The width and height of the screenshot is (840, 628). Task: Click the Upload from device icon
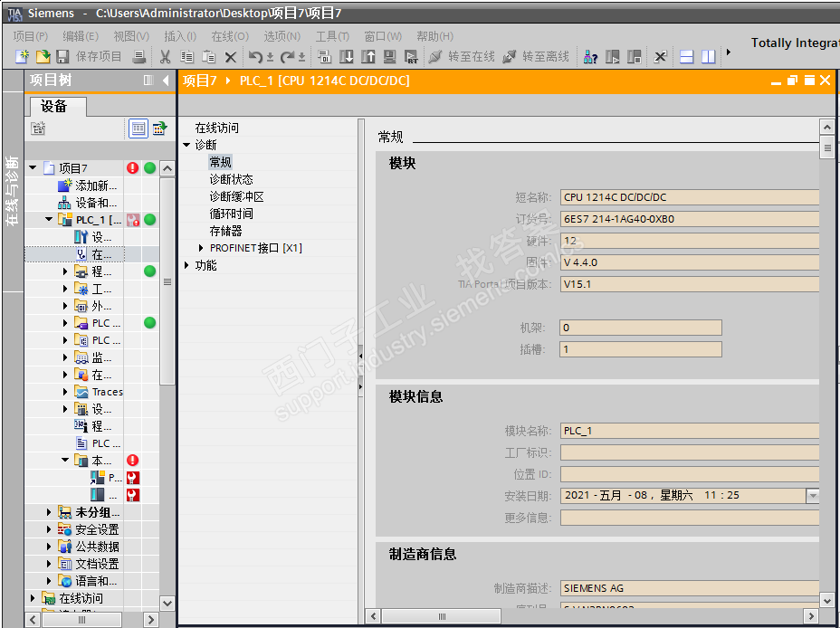coord(368,56)
